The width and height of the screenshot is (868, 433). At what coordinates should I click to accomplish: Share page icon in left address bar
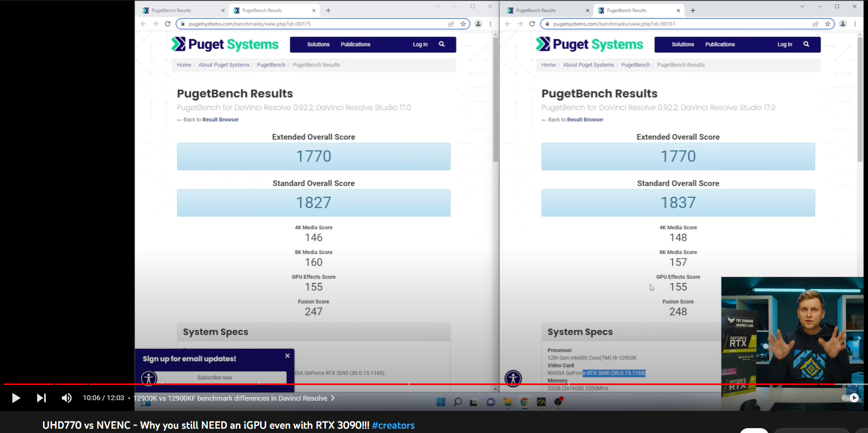click(x=451, y=24)
